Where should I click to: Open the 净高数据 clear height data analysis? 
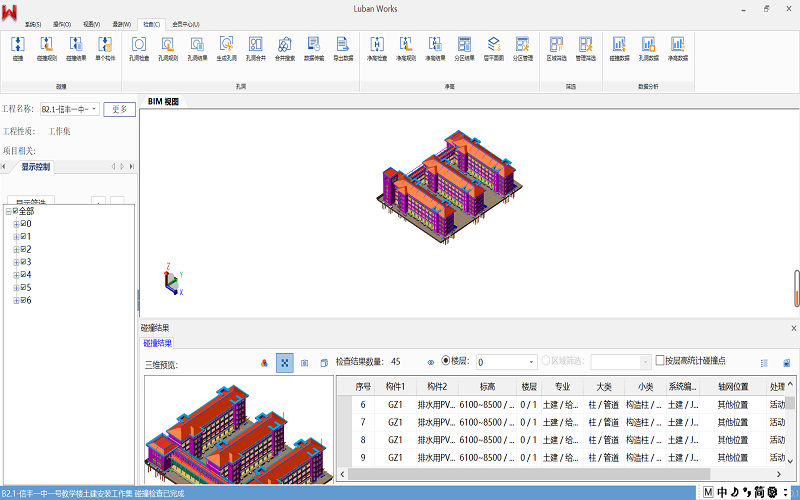(x=678, y=48)
